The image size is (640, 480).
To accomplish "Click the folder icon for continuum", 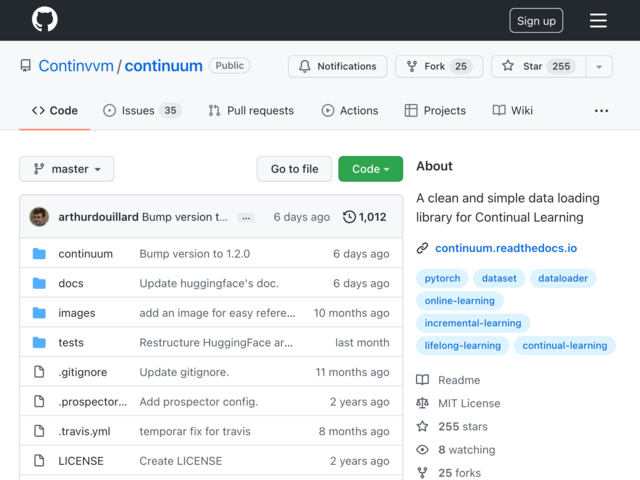I will 39,253.
